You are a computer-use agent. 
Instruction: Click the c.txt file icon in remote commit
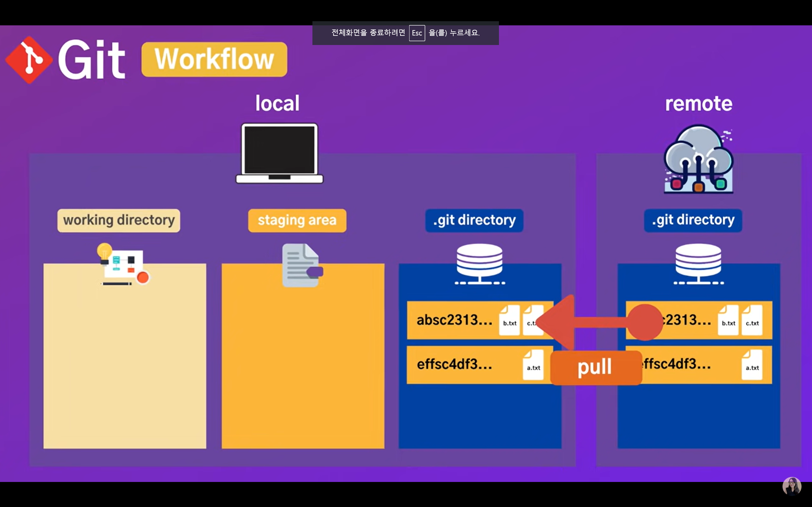pyautogui.click(x=752, y=320)
